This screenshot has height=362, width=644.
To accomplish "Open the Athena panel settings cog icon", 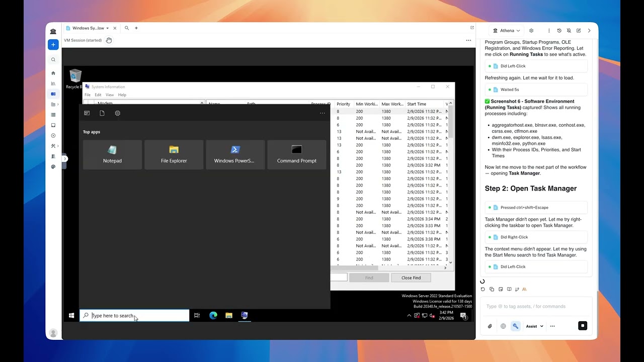I will (x=531, y=31).
